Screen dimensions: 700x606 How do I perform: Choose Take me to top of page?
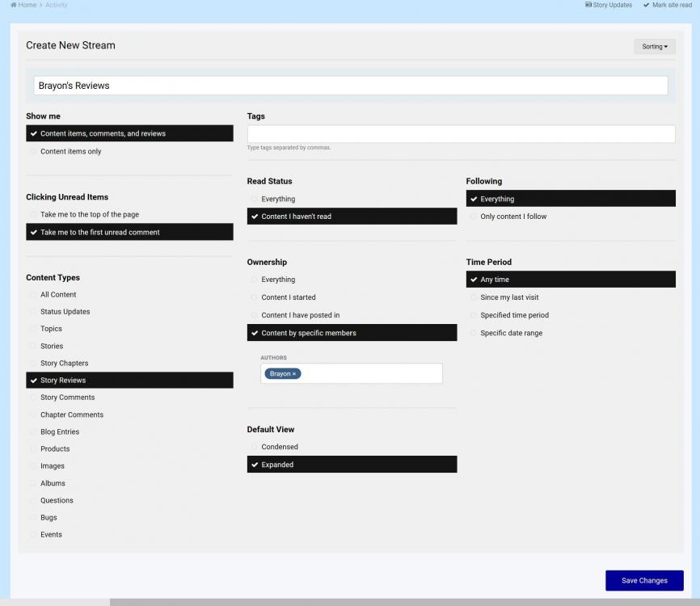[90, 215]
